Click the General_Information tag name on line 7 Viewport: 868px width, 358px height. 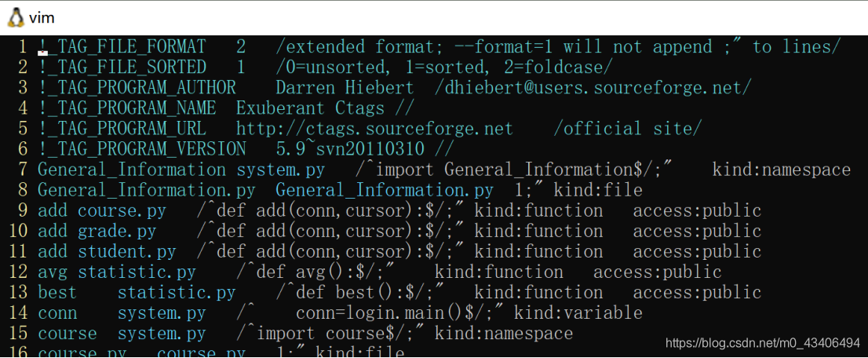(x=132, y=170)
